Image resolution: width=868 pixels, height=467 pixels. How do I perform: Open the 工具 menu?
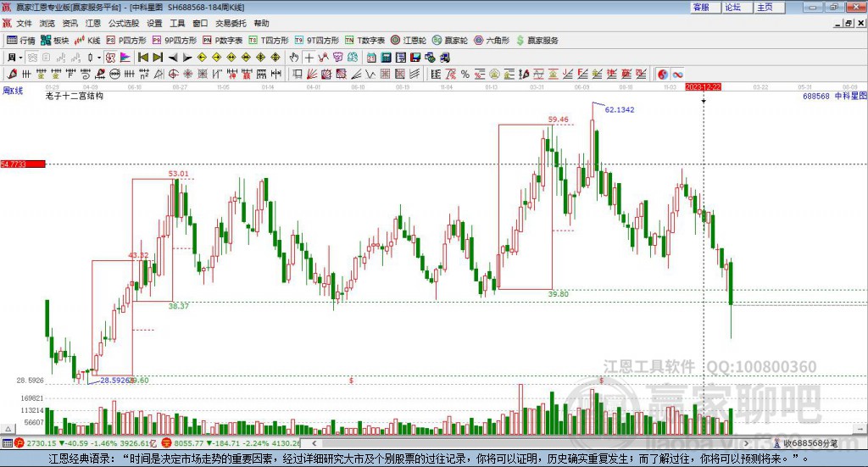pos(177,23)
